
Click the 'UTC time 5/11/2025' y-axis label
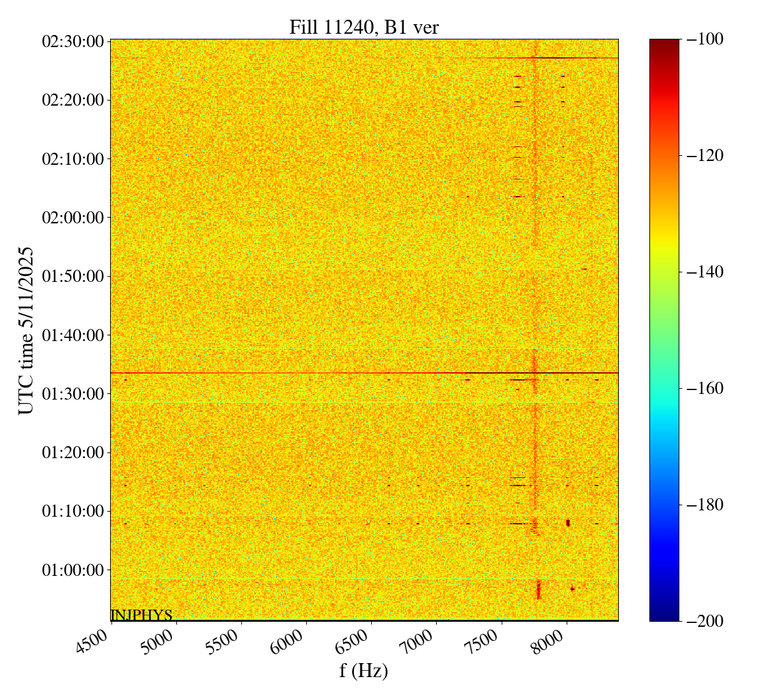click(26, 330)
